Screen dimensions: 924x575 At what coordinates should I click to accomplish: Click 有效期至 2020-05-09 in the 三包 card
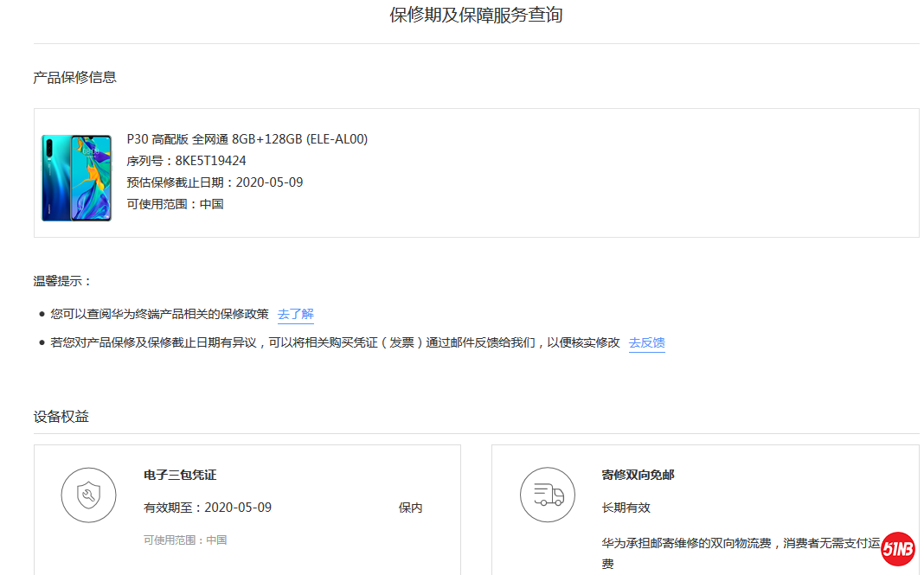pos(208,508)
